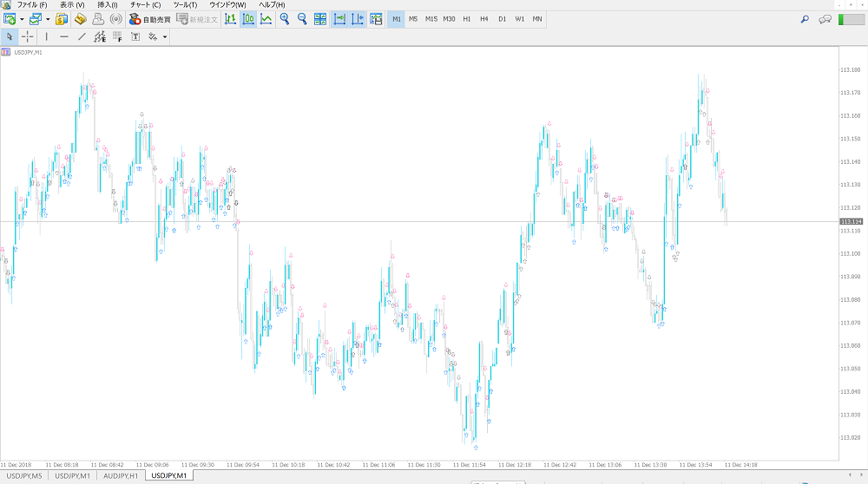Switch chart to line chart display

[x=266, y=18]
